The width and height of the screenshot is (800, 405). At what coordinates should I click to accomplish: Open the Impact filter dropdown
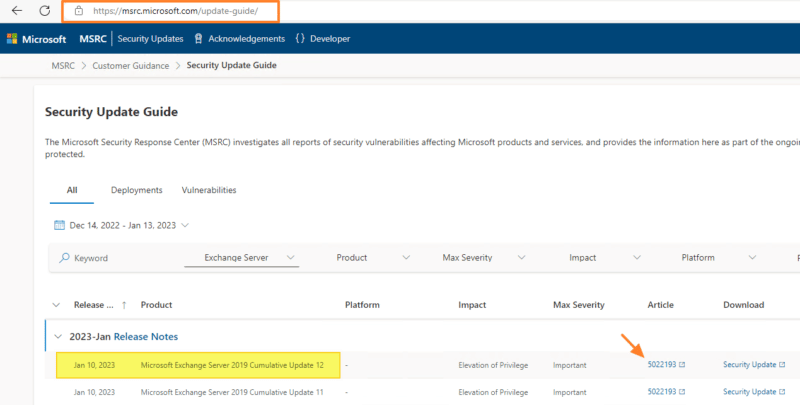tap(605, 258)
